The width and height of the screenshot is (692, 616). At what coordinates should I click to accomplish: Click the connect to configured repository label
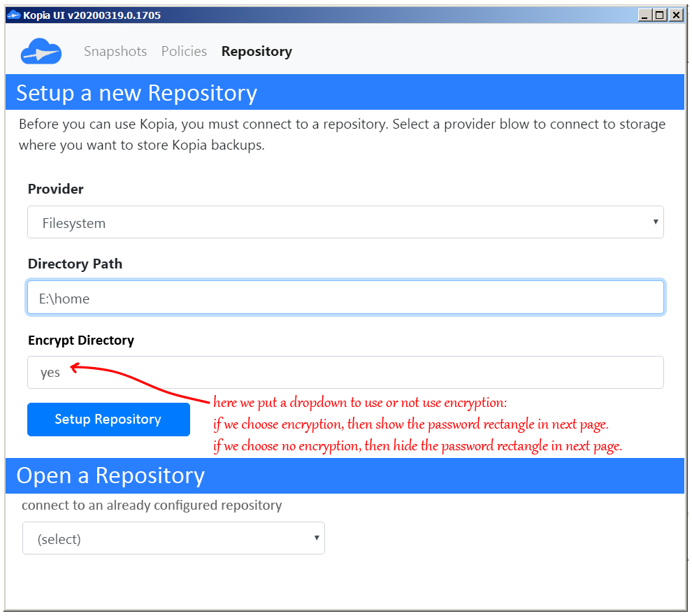point(151,504)
